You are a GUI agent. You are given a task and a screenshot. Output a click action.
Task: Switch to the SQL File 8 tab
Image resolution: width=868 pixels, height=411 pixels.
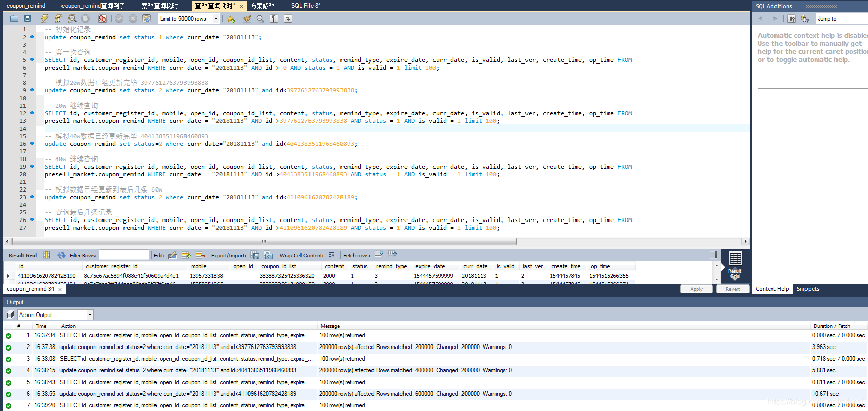point(305,6)
